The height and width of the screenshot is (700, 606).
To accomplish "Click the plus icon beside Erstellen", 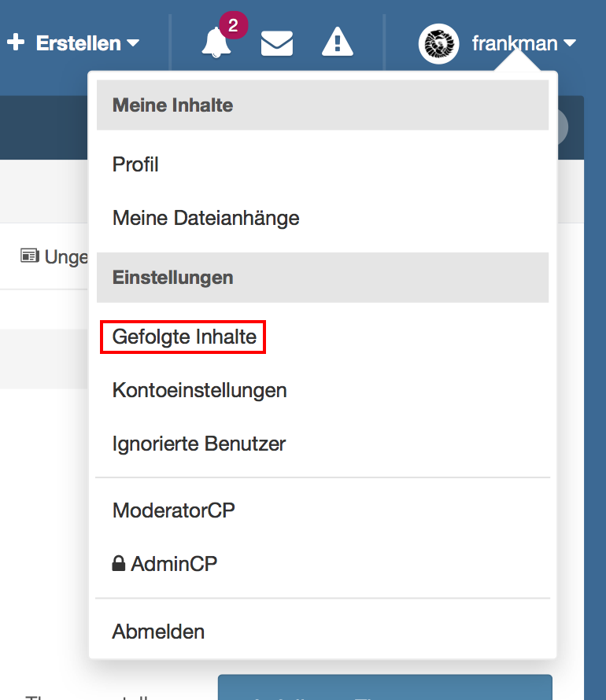I will point(16,42).
